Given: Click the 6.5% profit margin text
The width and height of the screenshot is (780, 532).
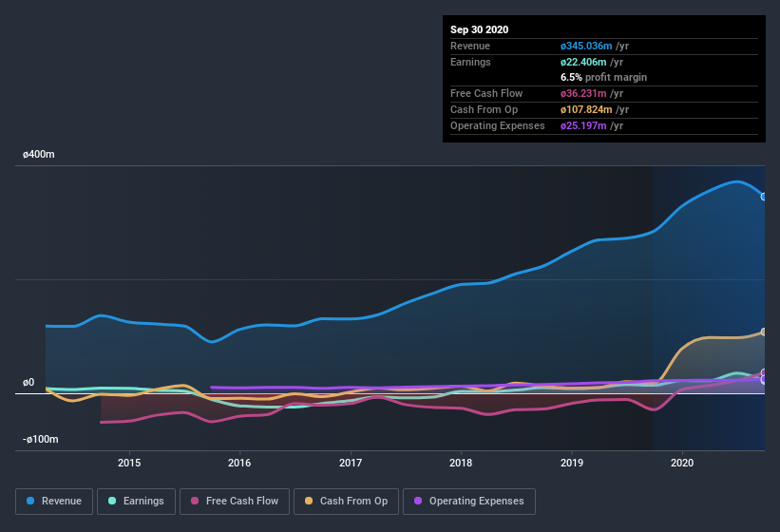Looking at the screenshot, I should coord(603,77).
